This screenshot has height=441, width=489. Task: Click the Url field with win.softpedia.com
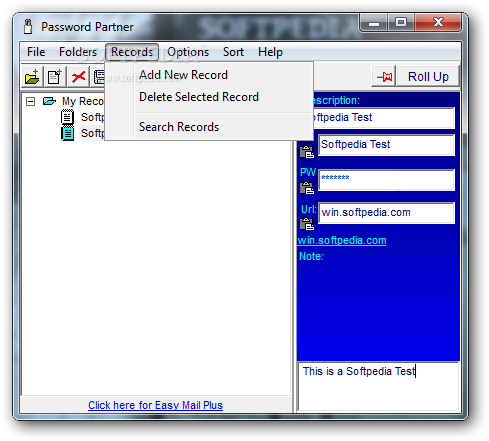point(387,213)
